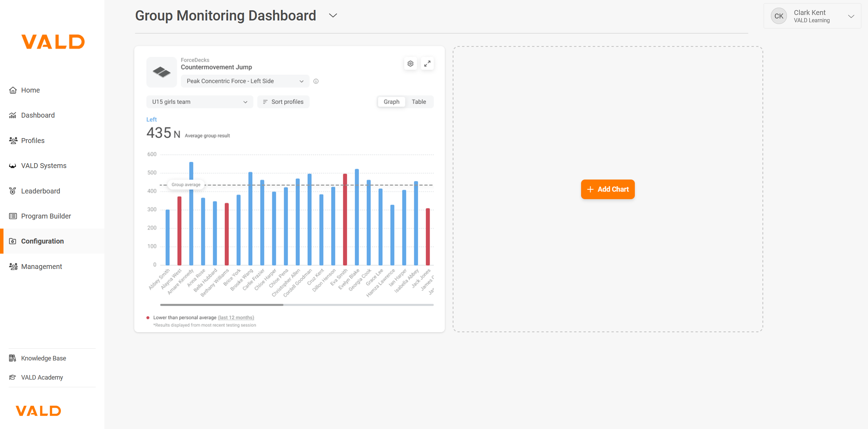Click the VALD Systems icon
This screenshot has height=429, width=868.
[13, 166]
